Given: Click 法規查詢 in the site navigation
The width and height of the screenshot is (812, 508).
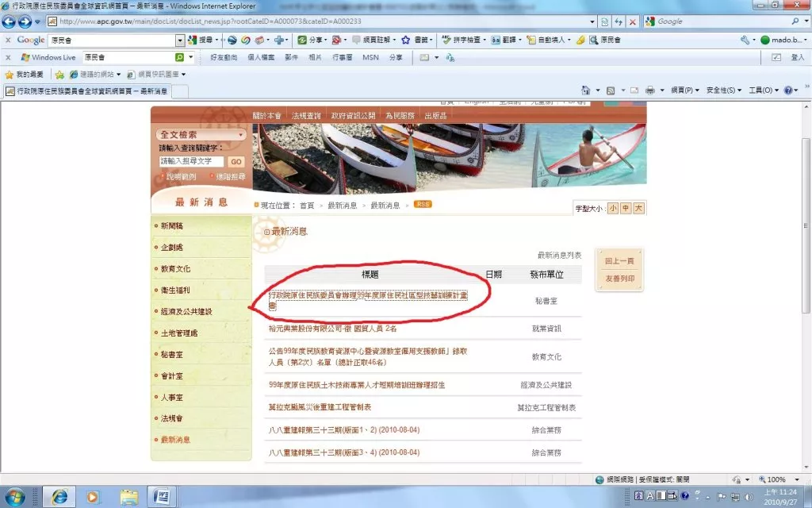Looking at the screenshot, I should tap(306, 116).
